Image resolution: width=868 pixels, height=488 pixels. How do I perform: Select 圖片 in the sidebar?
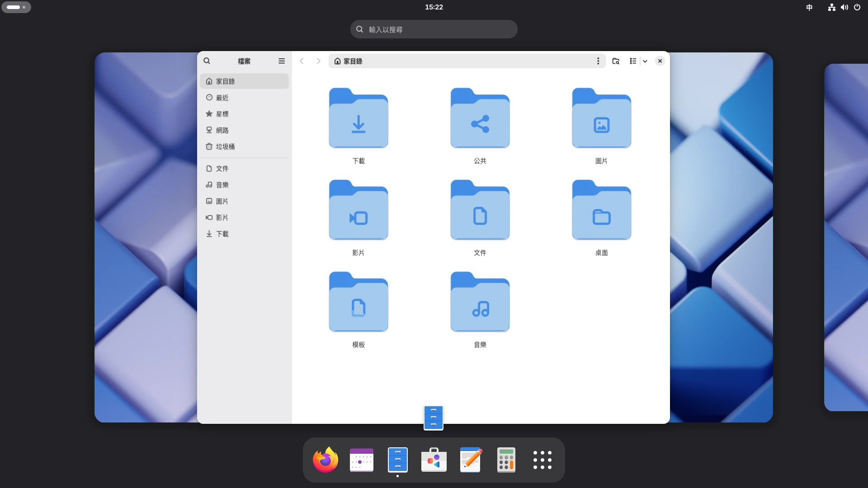222,201
